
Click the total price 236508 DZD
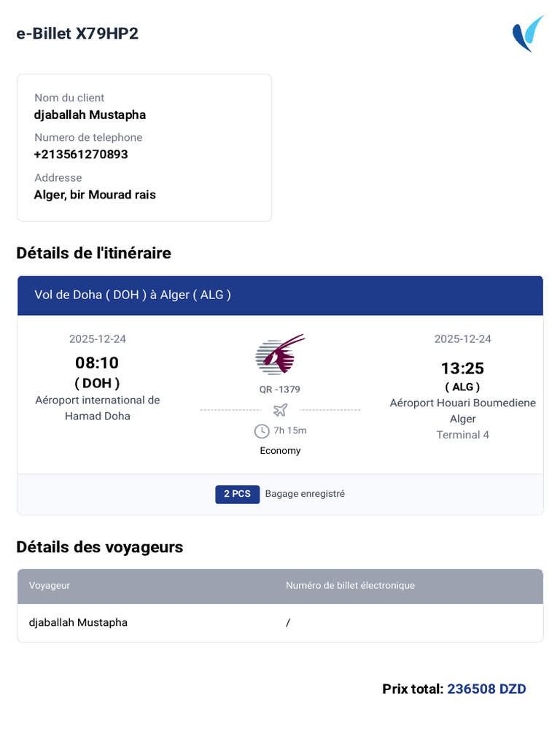486,689
